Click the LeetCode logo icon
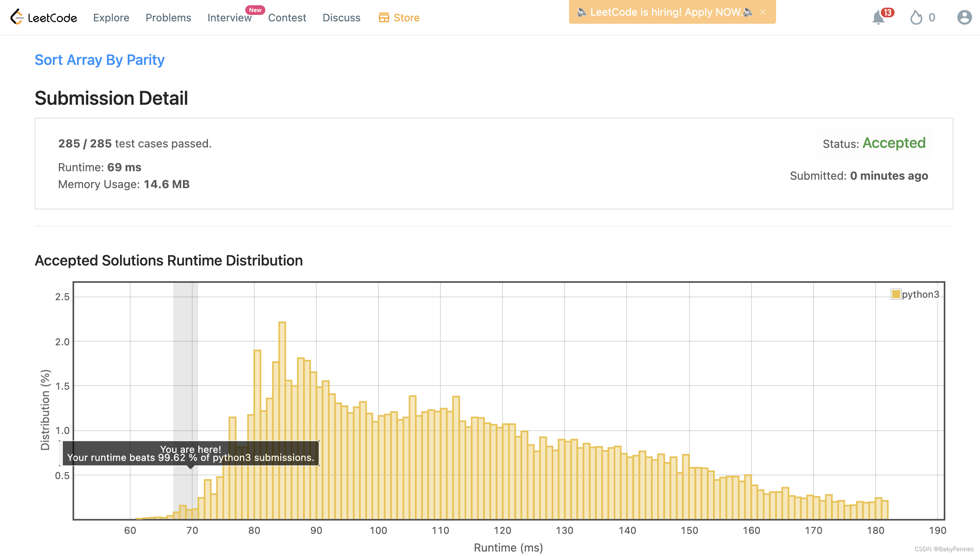This screenshot has height=556, width=980. 17,17
